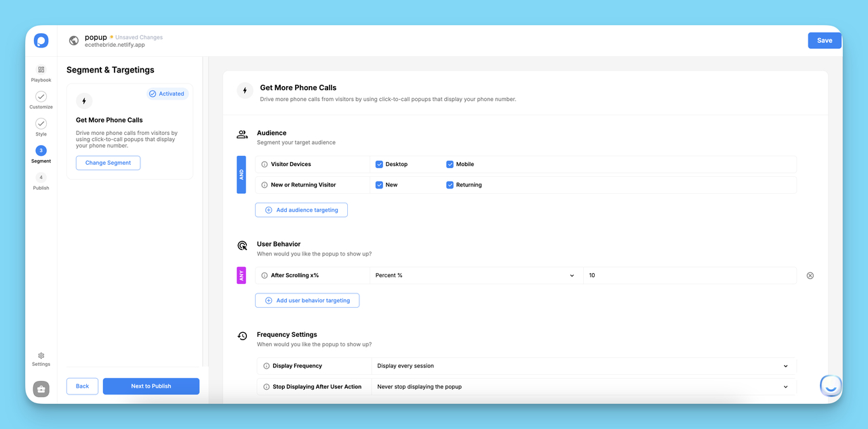
Task: Click the Change Segment button
Action: (108, 163)
